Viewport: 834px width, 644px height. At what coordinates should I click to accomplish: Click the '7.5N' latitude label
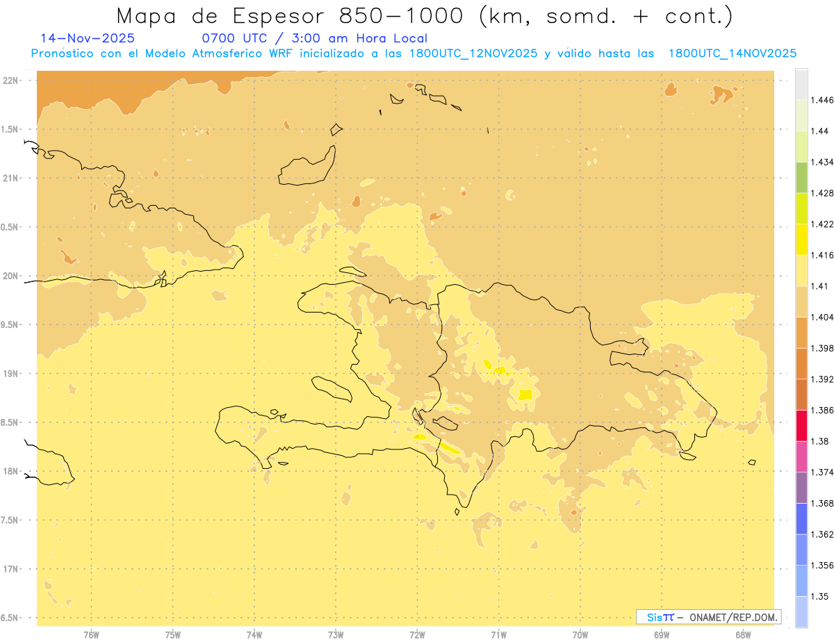click(x=10, y=520)
